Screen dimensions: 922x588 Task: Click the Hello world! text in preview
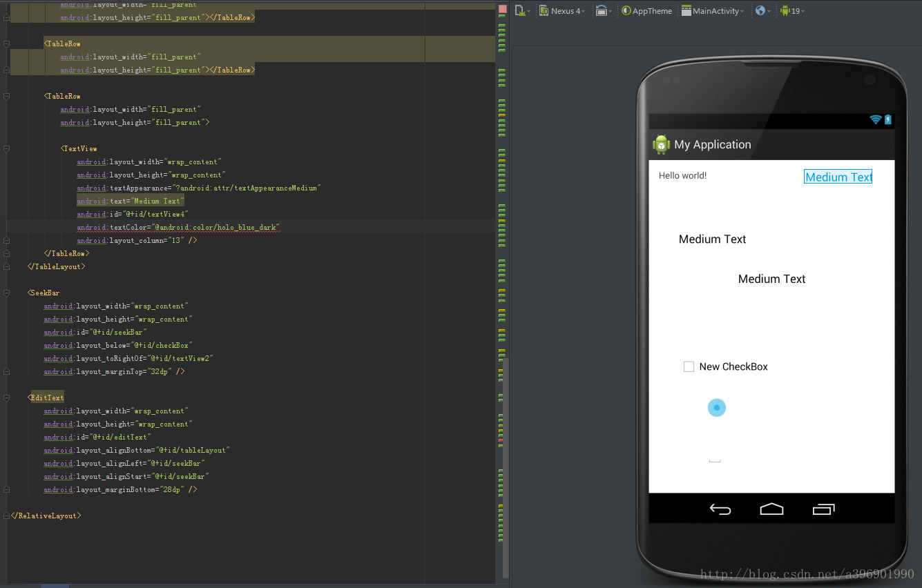(682, 175)
